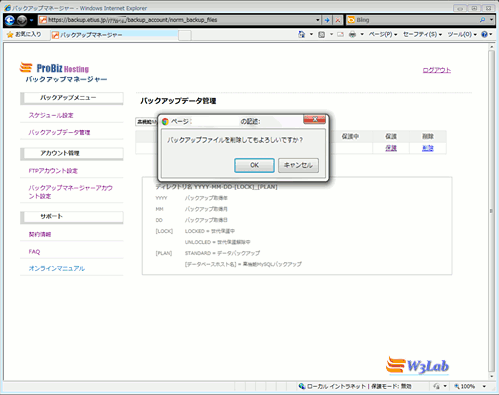Click the Feeds icon in command bar
This screenshot has height=395, width=499.
click(x=322, y=34)
